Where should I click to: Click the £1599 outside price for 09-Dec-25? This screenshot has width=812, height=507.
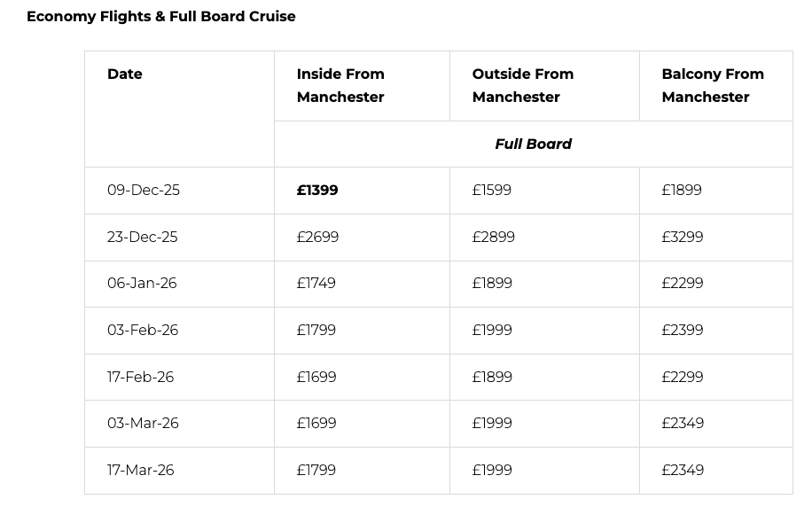coord(492,190)
